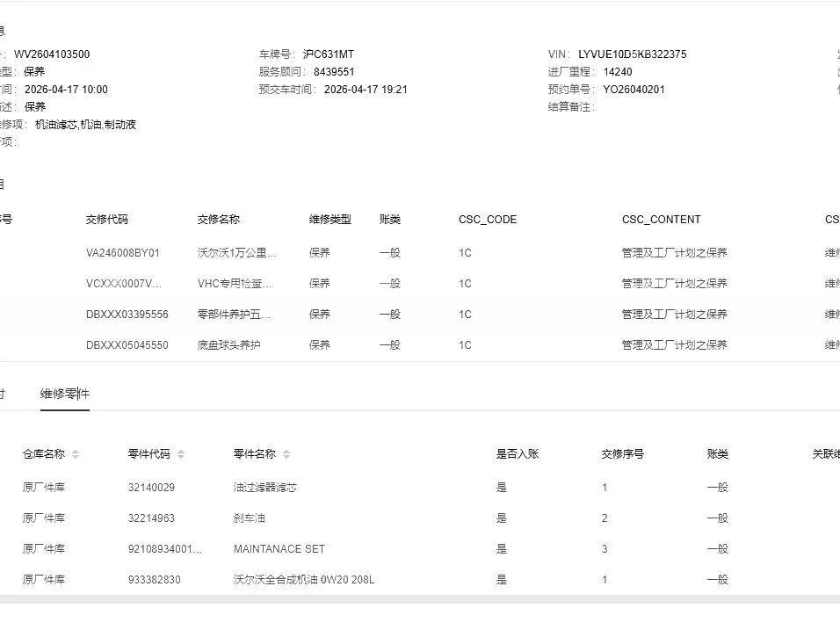
Task: Select repair name 底盘球头养护
Action: click(x=228, y=345)
